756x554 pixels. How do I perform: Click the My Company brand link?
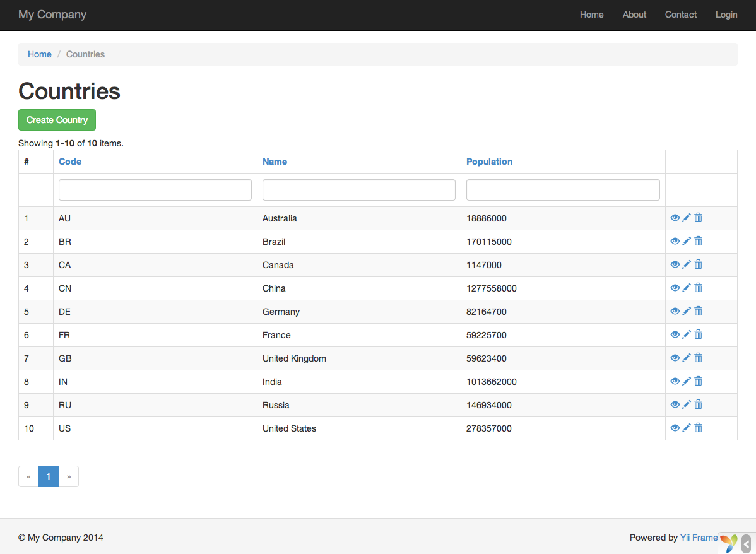(x=52, y=15)
